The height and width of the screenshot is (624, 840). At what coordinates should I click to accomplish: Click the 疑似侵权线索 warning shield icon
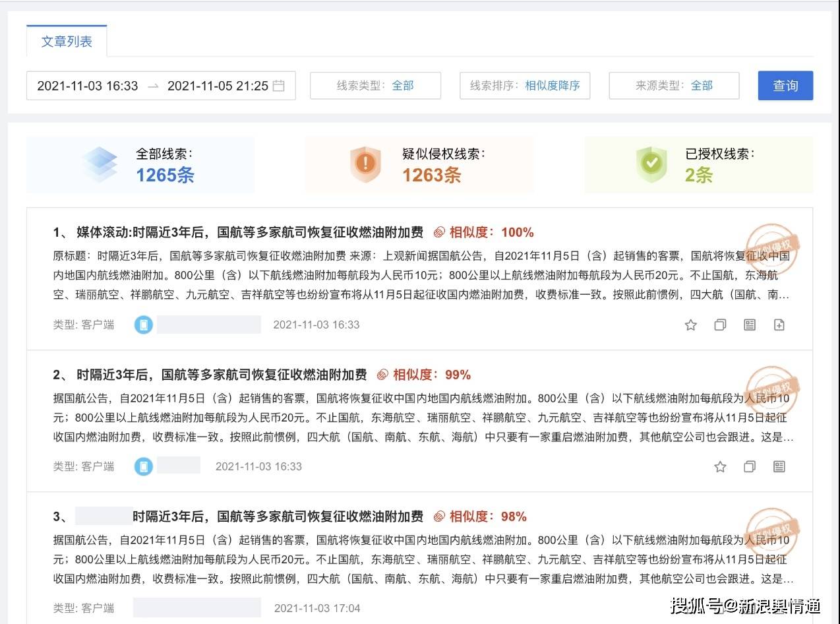point(365,164)
